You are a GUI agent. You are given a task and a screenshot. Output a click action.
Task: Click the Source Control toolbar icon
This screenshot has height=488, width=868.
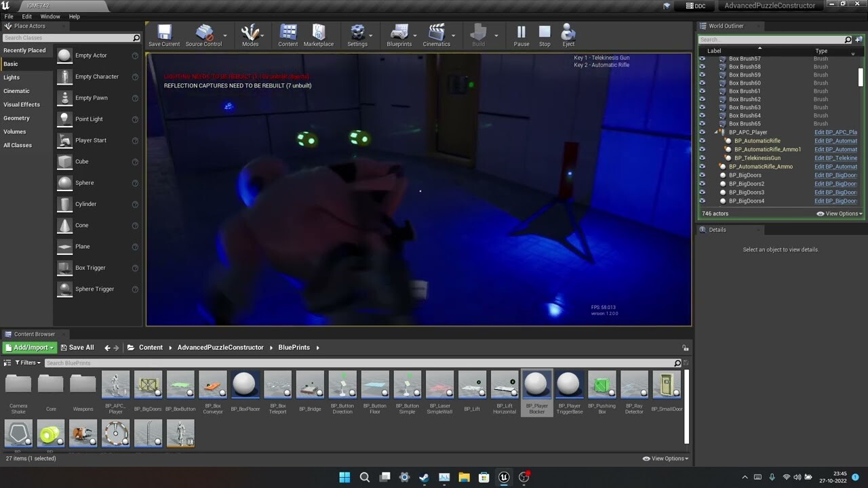tap(203, 33)
